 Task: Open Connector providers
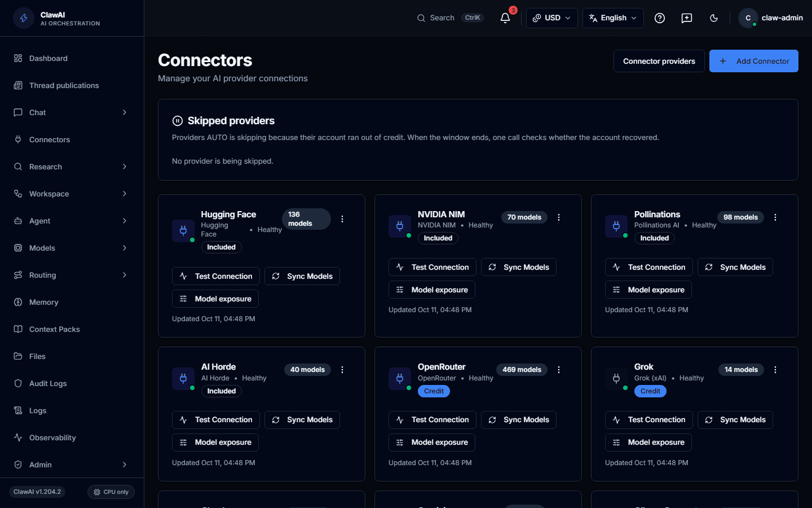tap(659, 61)
